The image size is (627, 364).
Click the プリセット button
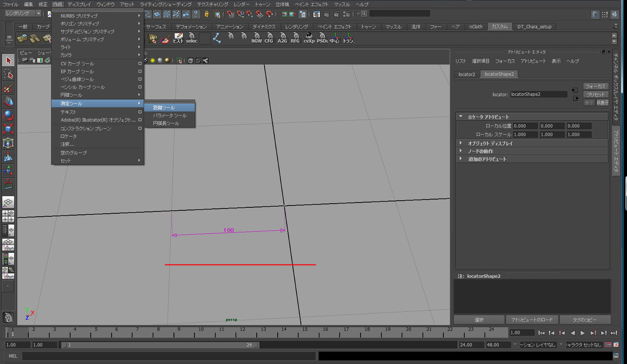596,94
